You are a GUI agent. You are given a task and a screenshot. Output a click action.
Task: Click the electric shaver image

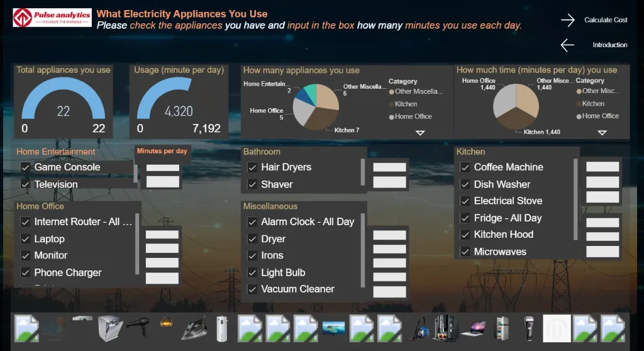pyautogui.click(x=529, y=328)
